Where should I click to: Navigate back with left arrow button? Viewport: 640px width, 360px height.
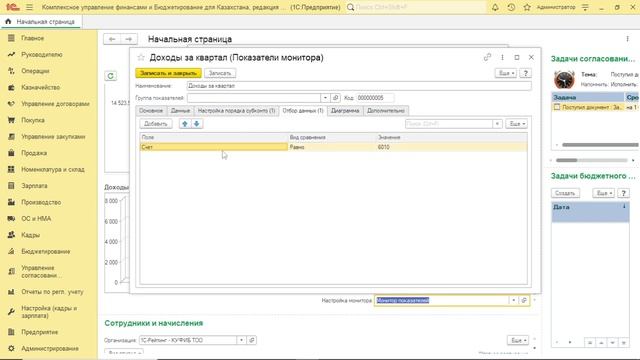coord(112,39)
